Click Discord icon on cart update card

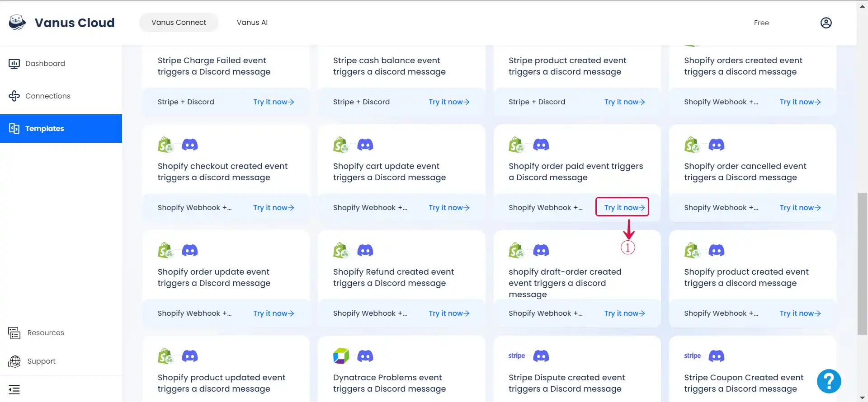(x=365, y=145)
